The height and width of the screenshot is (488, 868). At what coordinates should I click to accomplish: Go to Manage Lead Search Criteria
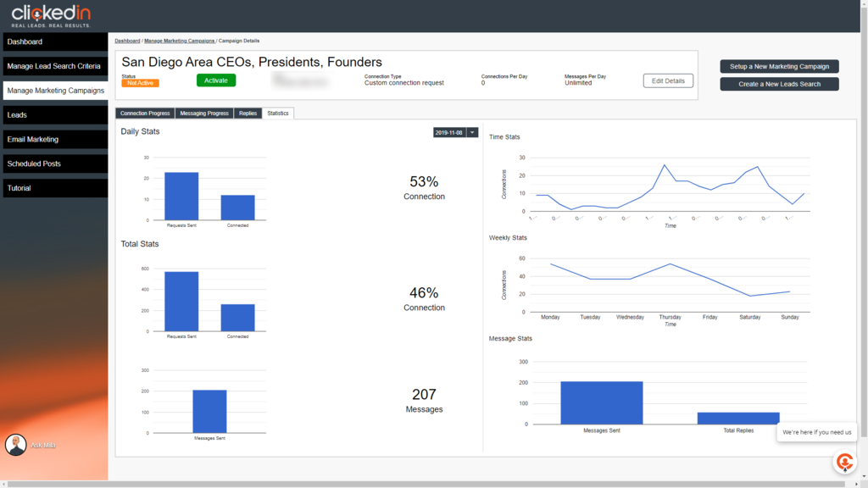click(55, 66)
